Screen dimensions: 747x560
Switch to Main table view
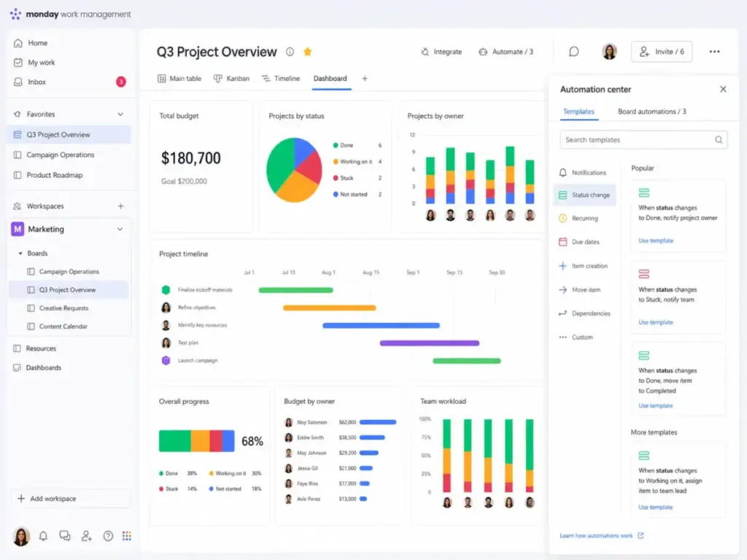tap(179, 79)
